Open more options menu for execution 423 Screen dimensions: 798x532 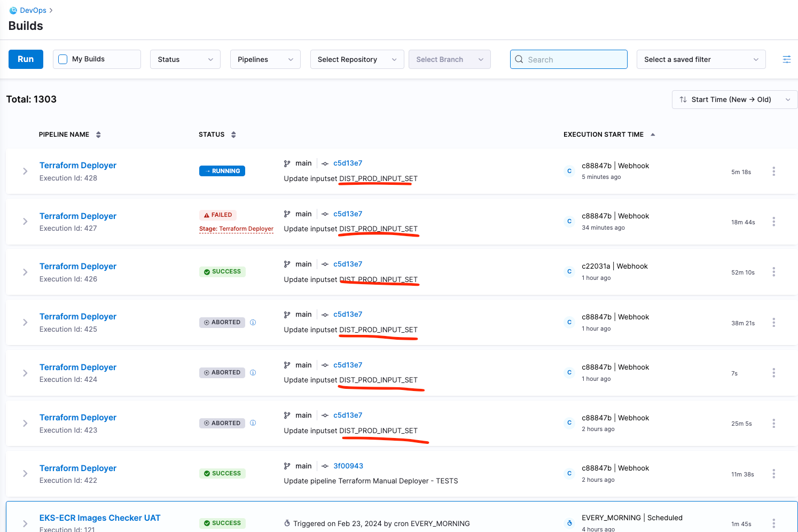click(x=773, y=423)
